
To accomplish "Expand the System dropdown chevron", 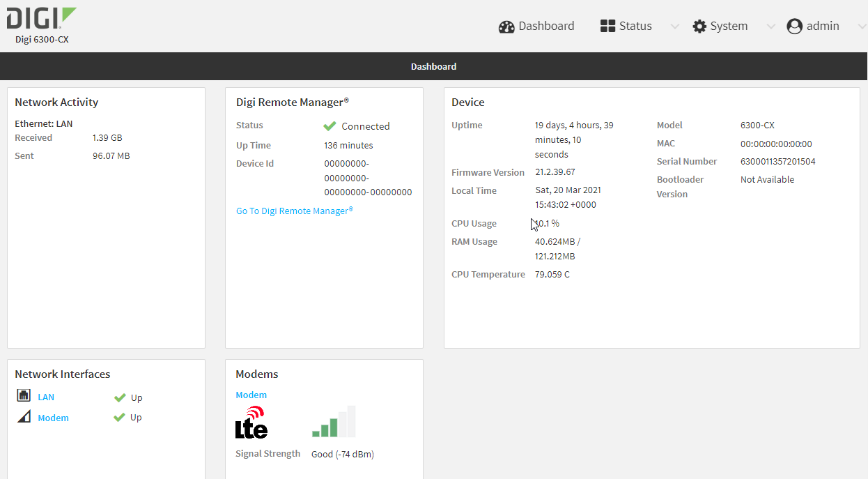I will [x=770, y=26].
